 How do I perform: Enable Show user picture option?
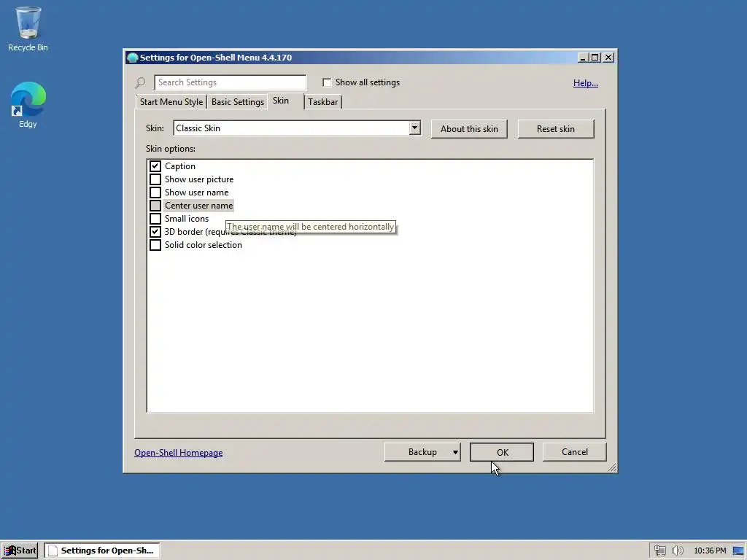[x=155, y=179]
